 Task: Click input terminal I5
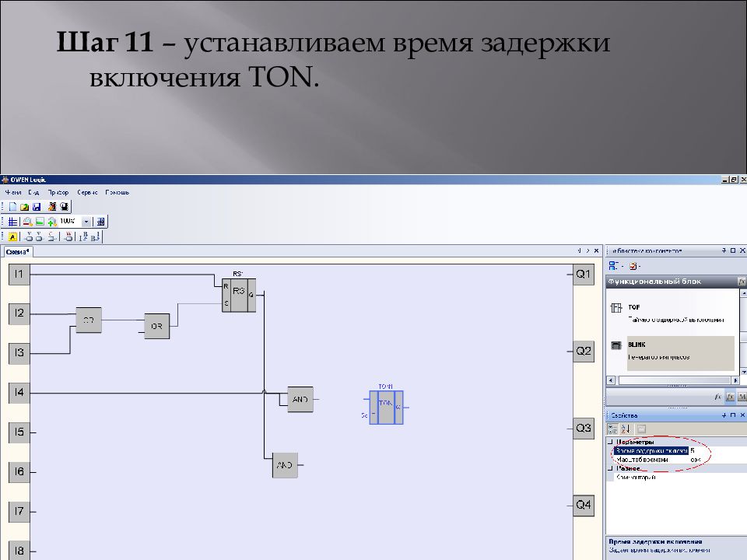click(19, 432)
